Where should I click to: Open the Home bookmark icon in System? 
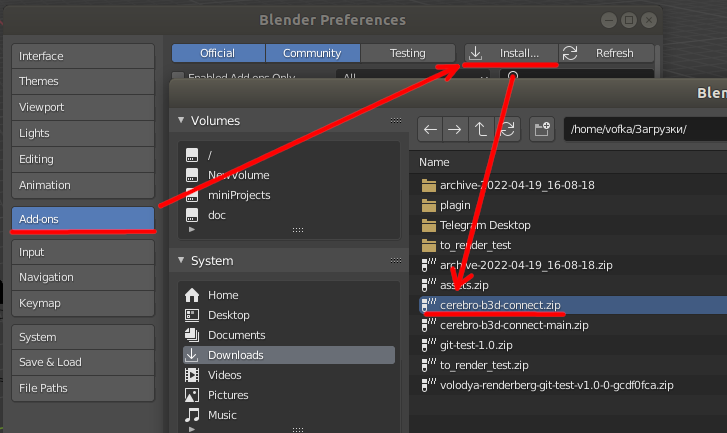192,295
